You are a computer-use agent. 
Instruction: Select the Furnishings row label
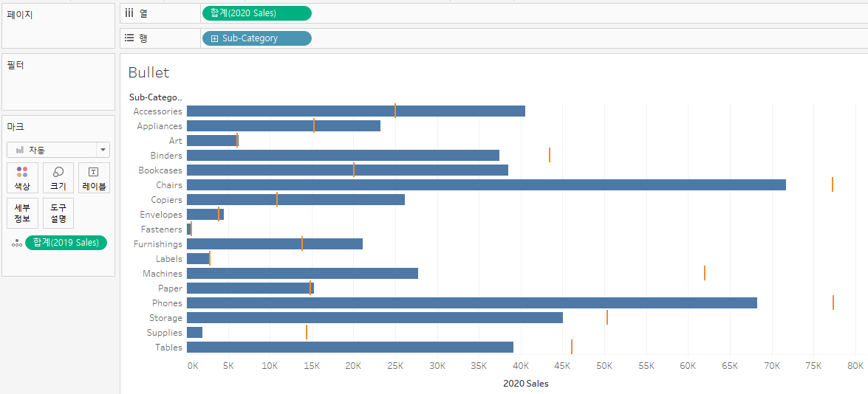click(x=158, y=243)
